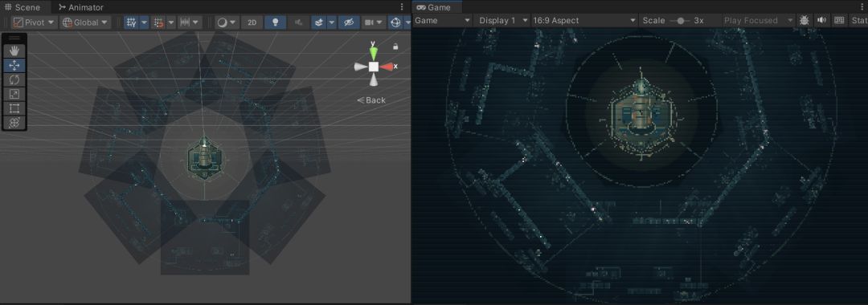Toggle scene effects (skybox/fog) icon
The width and height of the screenshot is (868, 305).
[319, 22]
